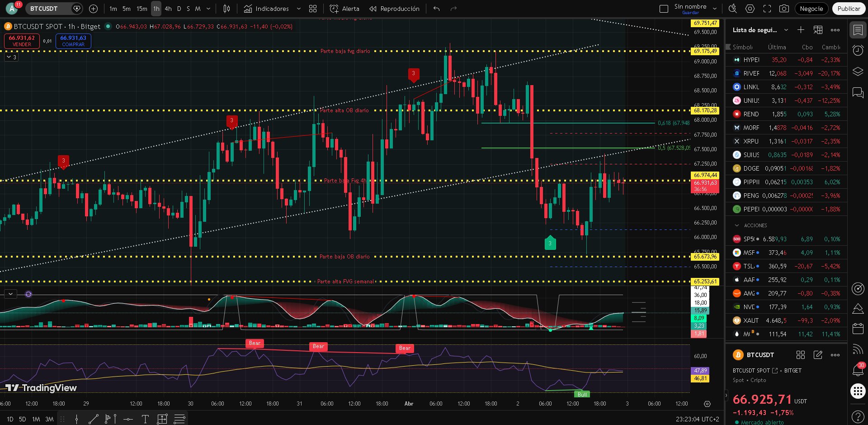Screen dimensions: 868x425
Task: Collapse the oscillator indicator pane
Action: 10,294
